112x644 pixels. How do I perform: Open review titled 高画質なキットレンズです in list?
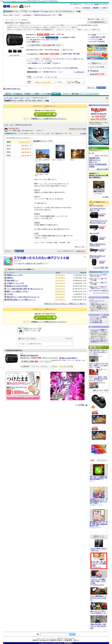pos(14,275)
